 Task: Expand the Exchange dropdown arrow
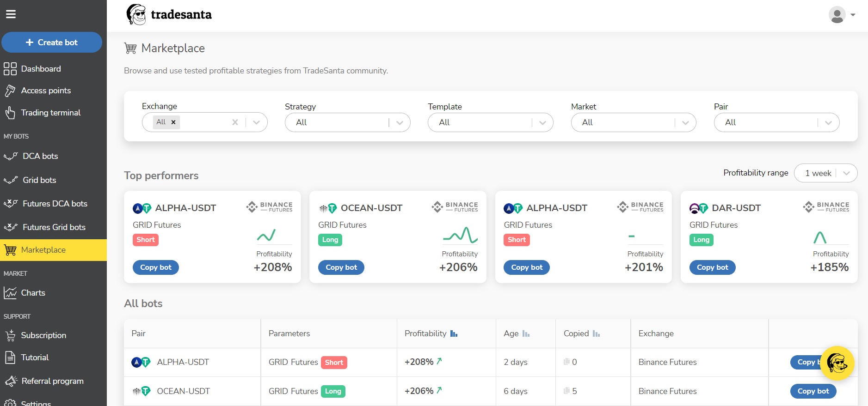coord(257,122)
